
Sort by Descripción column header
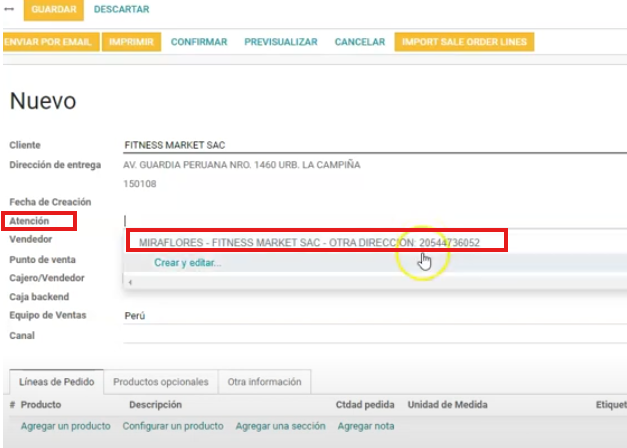[x=155, y=404]
